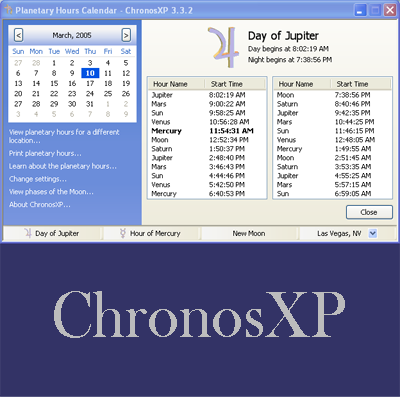Select Jupiter row at 2:48:40 PM
Viewport: 400px width, 400px height.
point(207,158)
